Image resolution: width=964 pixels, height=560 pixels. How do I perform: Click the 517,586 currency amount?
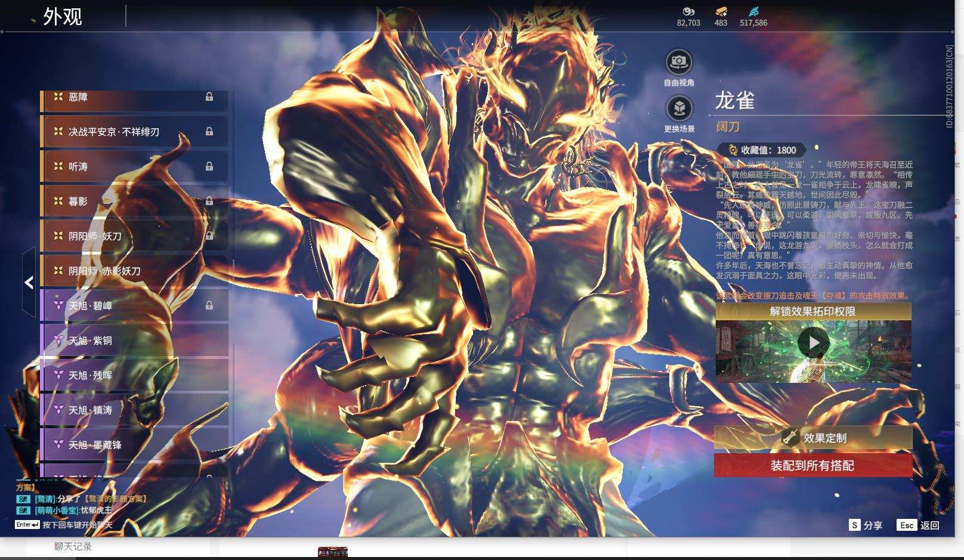click(753, 23)
